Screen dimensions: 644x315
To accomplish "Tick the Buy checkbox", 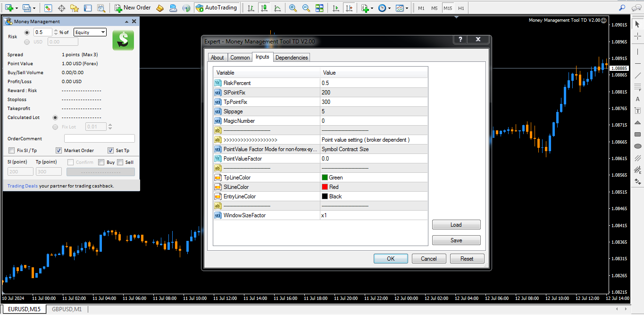I will [x=101, y=162].
